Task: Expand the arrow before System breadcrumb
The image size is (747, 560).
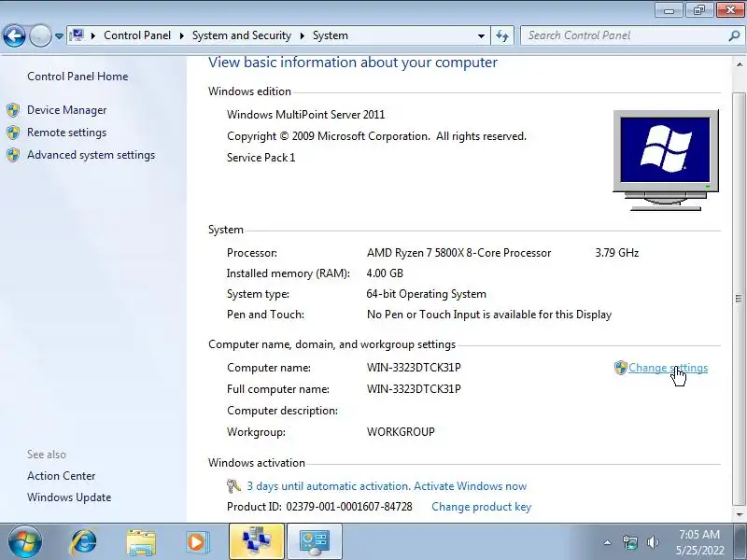Action: pos(302,35)
